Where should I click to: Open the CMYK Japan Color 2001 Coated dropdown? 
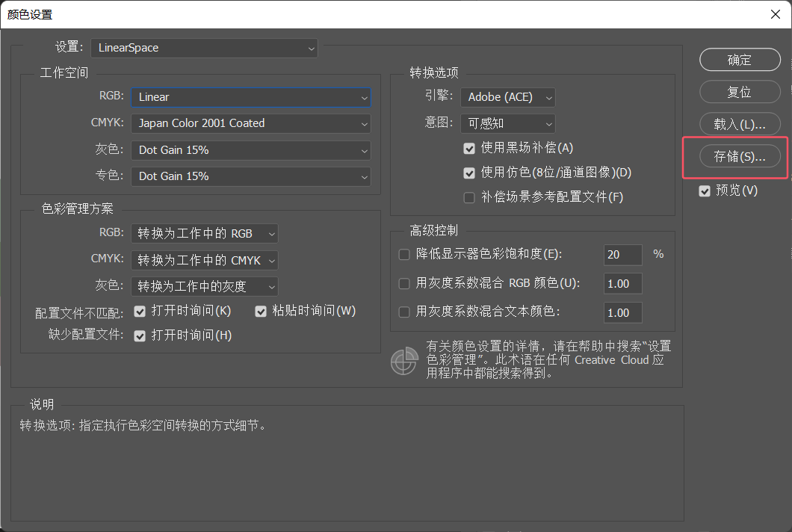(251, 123)
